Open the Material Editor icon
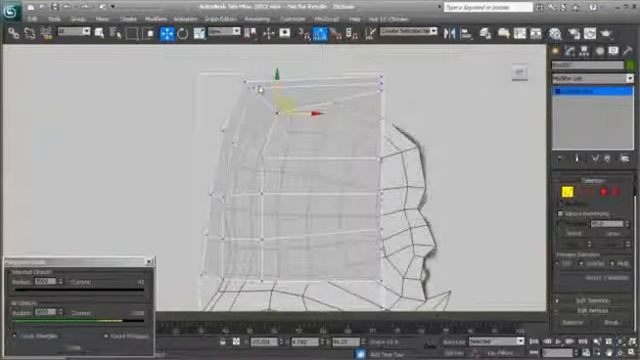This screenshot has height=360, width=640. pyautogui.click(x=555, y=33)
